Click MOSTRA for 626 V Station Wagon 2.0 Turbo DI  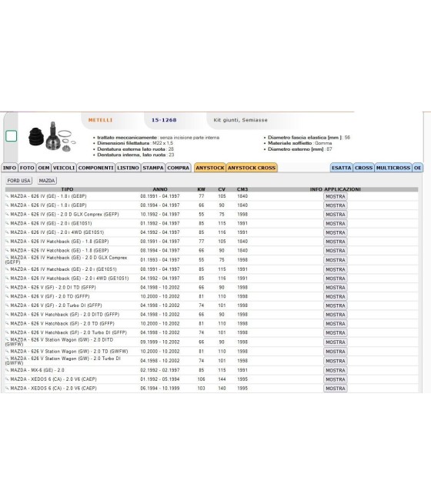coord(336,361)
